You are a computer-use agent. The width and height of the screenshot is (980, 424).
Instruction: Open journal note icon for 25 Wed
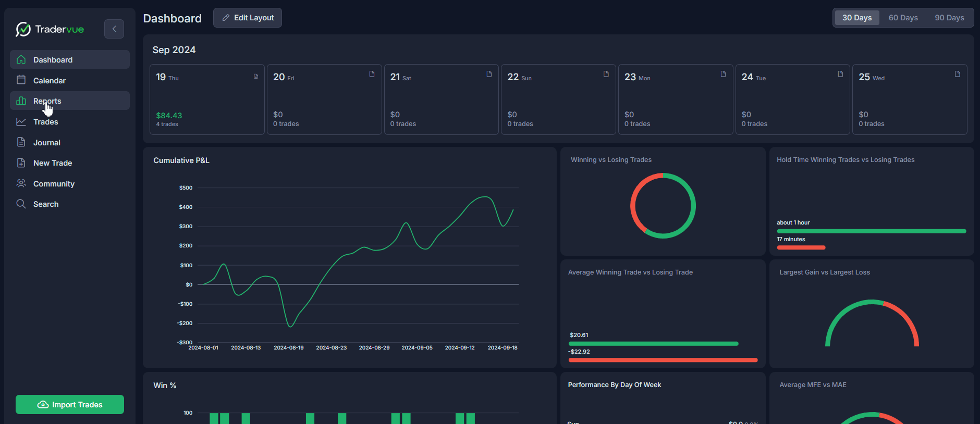tap(957, 74)
